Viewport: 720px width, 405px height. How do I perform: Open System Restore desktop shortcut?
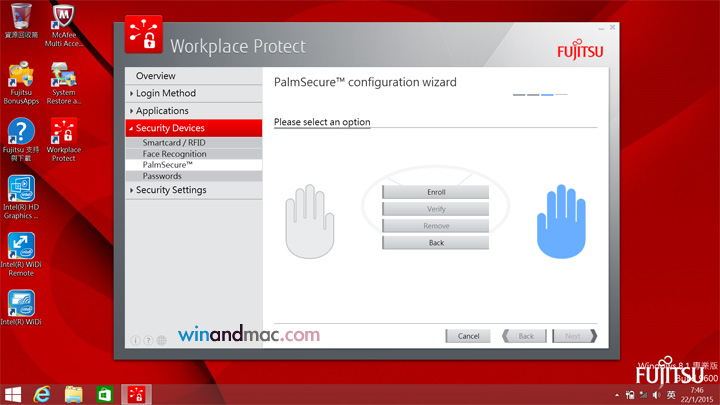coord(64,83)
